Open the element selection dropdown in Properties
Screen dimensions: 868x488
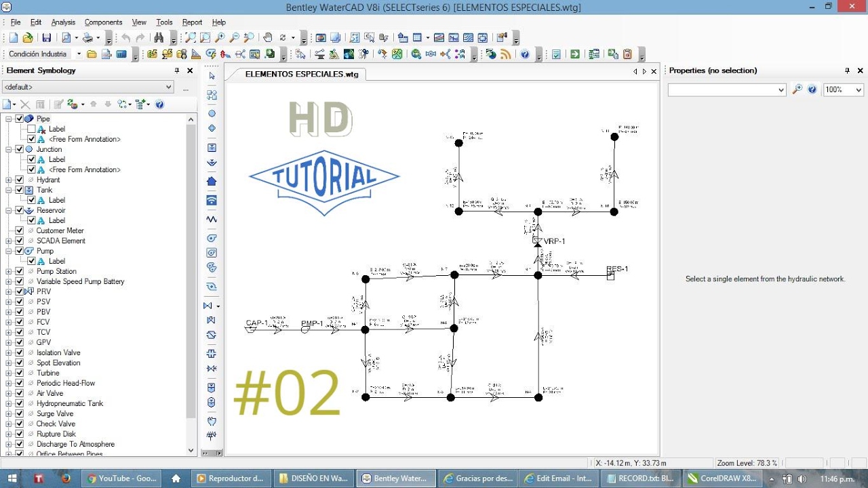727,89
